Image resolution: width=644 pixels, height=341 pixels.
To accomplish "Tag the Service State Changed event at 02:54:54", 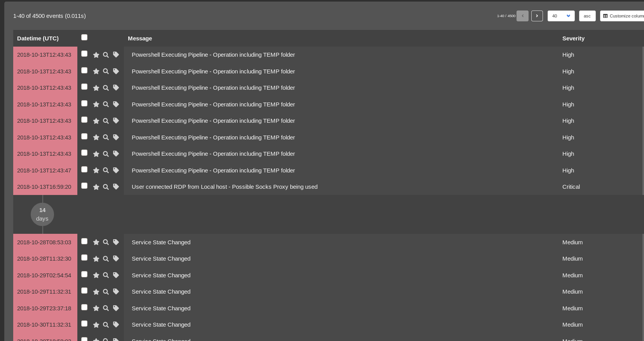I will pyautogui.click(x=115, y=275).
